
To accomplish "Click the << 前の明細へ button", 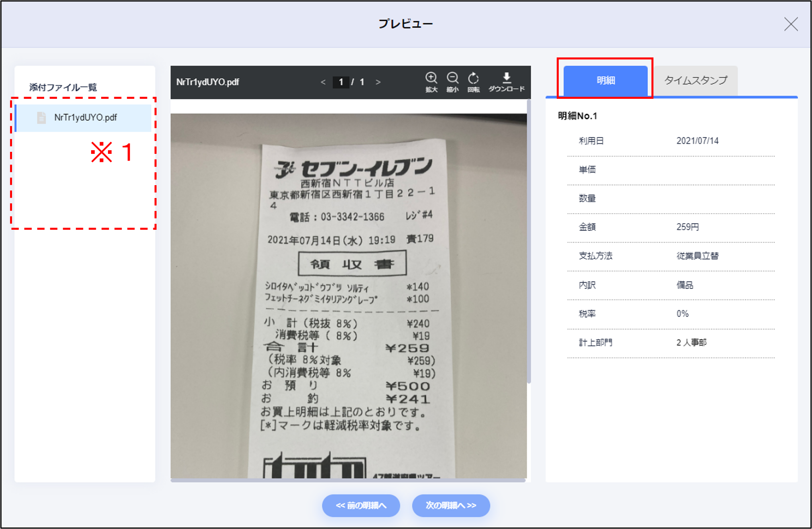I will coord(361,505).
